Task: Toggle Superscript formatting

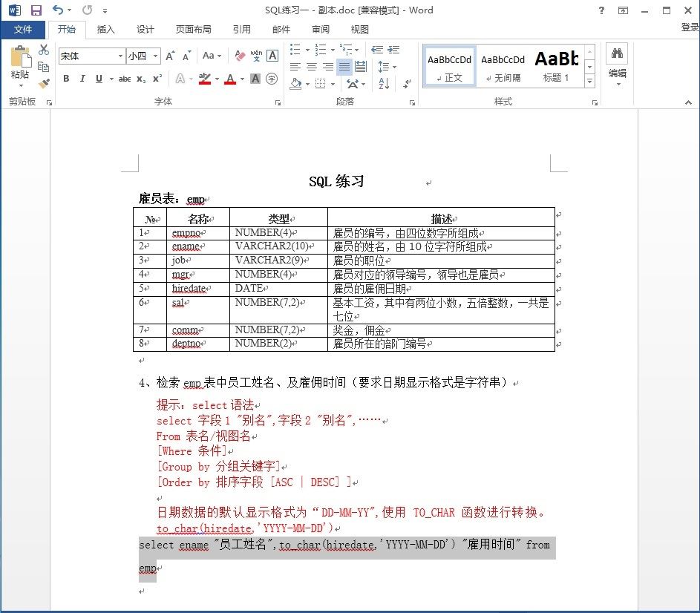Action: click(x=157, y=79)
